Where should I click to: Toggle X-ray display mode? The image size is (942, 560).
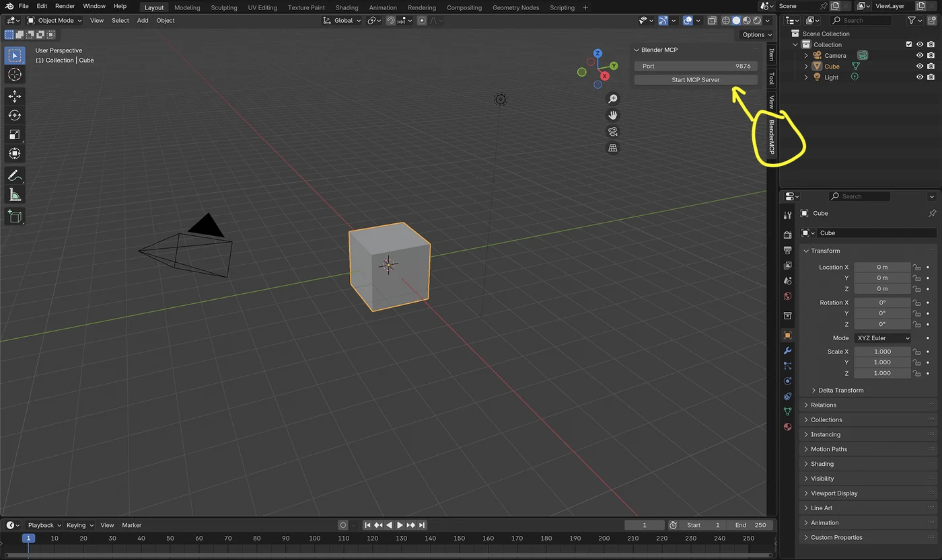tap(712, 20)
